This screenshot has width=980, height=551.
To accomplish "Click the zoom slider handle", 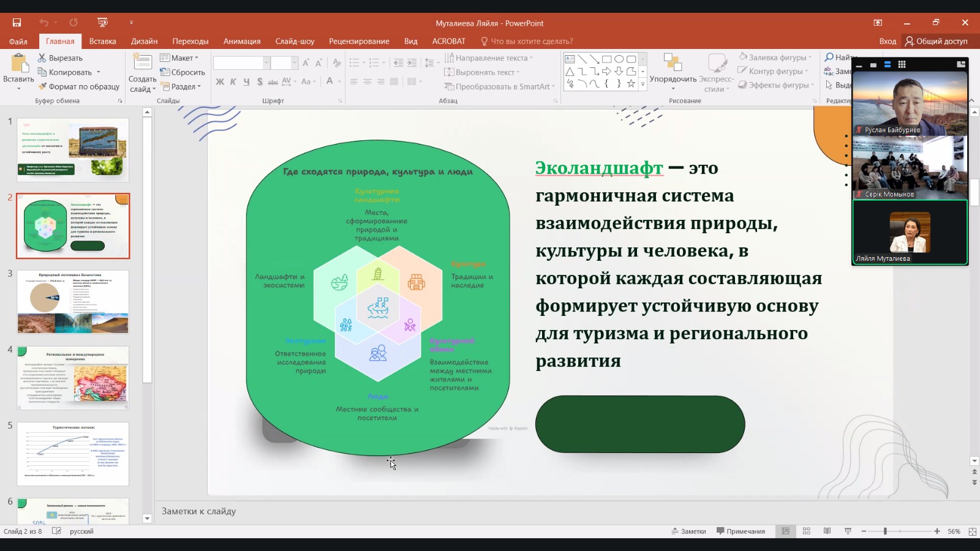I will (x=885, y=531).
